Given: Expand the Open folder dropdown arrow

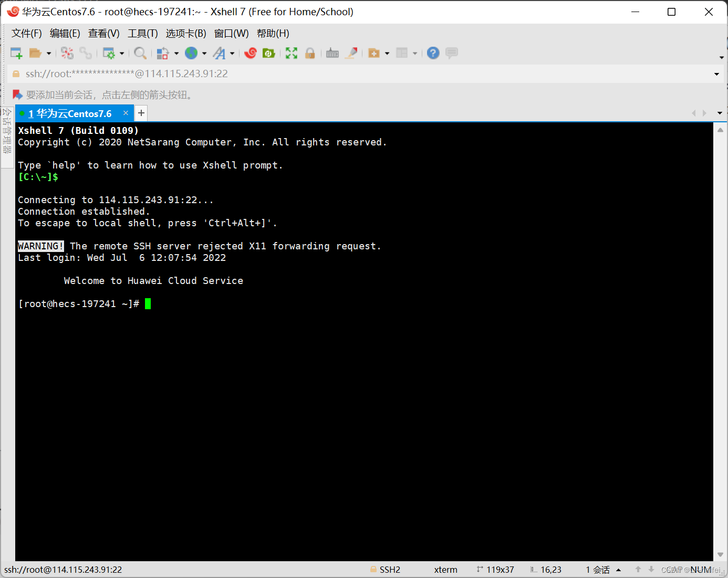Looking at the screenshot, I should pyautogui.click(x=49, y=54).
